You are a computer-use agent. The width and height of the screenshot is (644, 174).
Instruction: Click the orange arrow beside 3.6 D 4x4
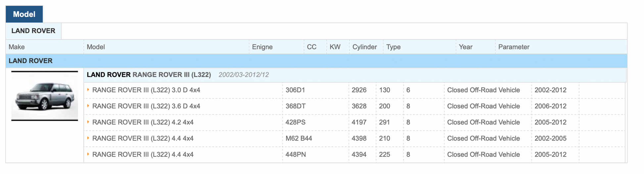(x=88, y=106)
